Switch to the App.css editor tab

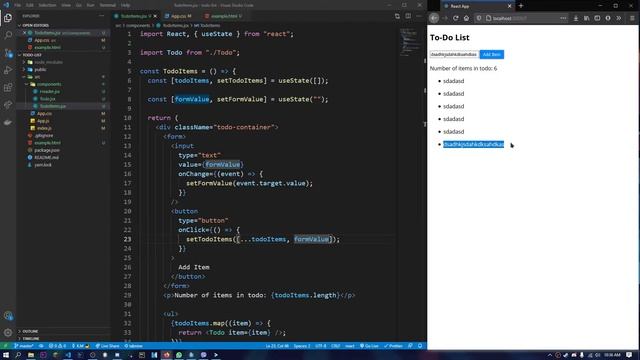click(180, 16)
